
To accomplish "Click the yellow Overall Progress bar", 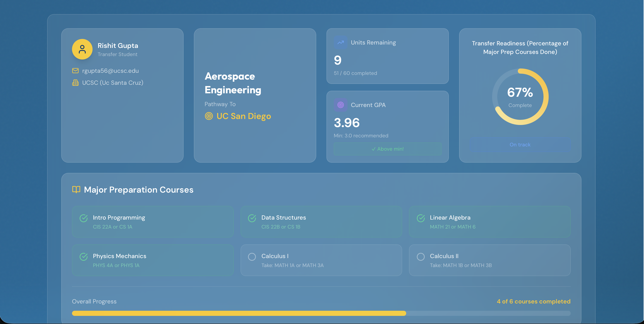I will click(239, 313).
